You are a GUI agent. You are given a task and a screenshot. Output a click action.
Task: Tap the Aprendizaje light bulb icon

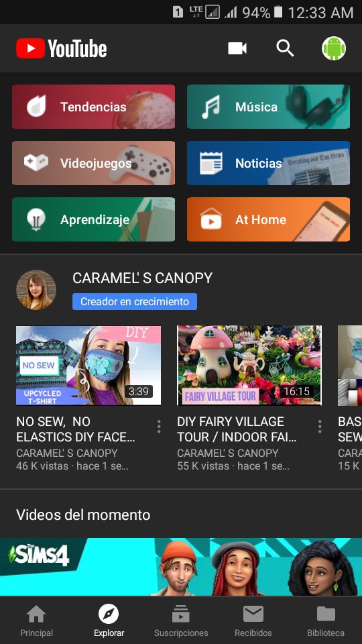36,219
